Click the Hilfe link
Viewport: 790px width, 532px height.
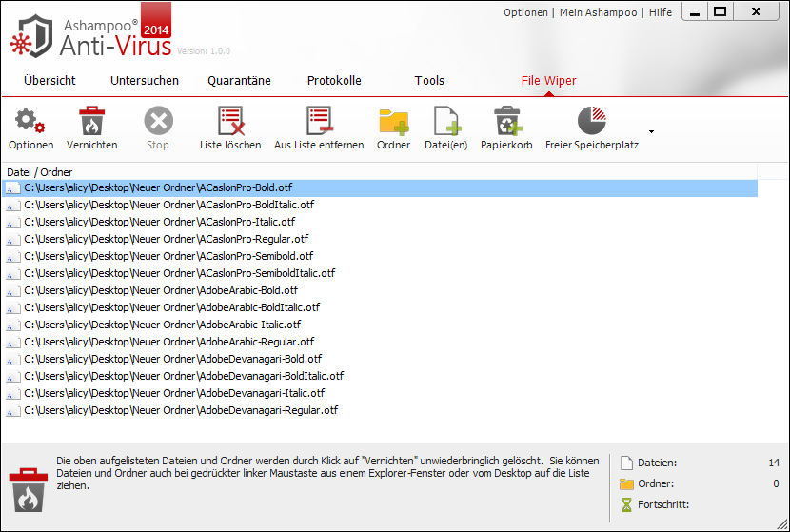[660, 12]
